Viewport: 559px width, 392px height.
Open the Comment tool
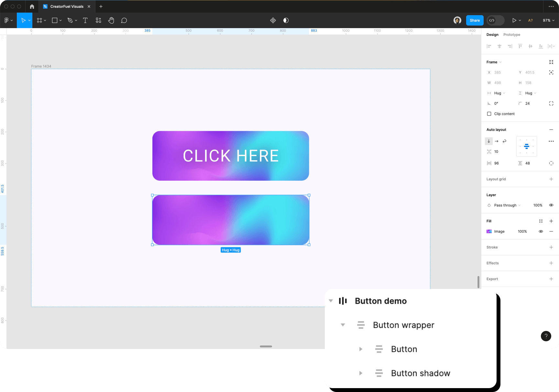click(124, 20)
